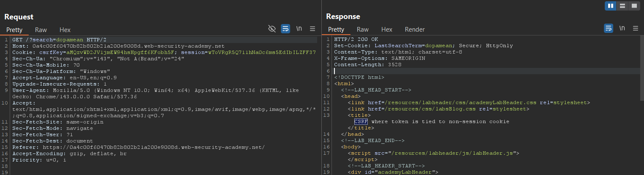Click the academyLabHeader.css link line
Screen dimensions: 644x175
[x=469, y=102]
